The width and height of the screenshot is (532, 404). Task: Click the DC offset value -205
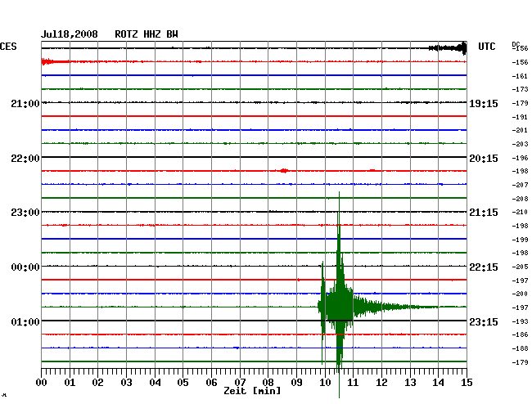[520, 267]
